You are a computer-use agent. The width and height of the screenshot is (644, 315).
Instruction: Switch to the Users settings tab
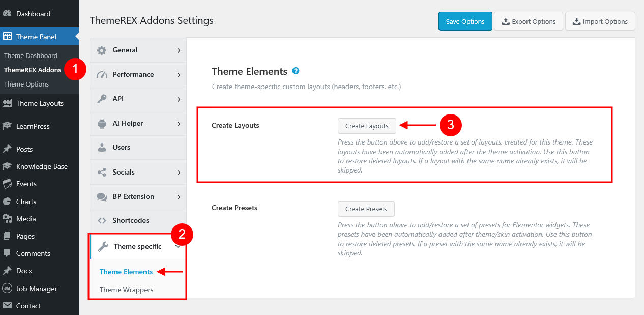tap(138, 148)
